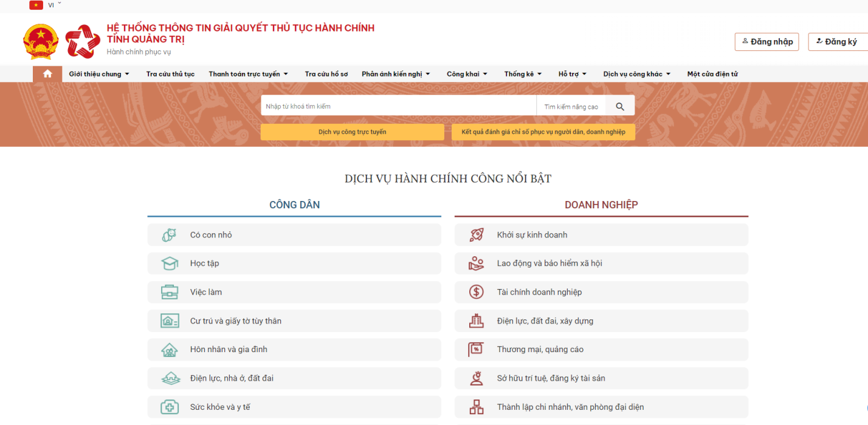Click the Dịch vụ công trực tuyến button

(353, 132)
